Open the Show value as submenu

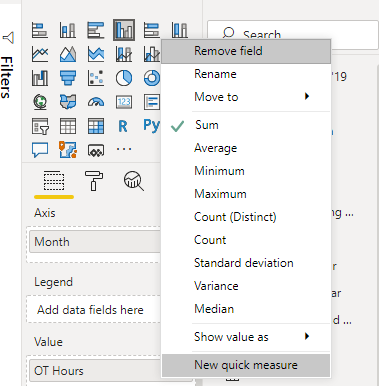tap(246, 337)
